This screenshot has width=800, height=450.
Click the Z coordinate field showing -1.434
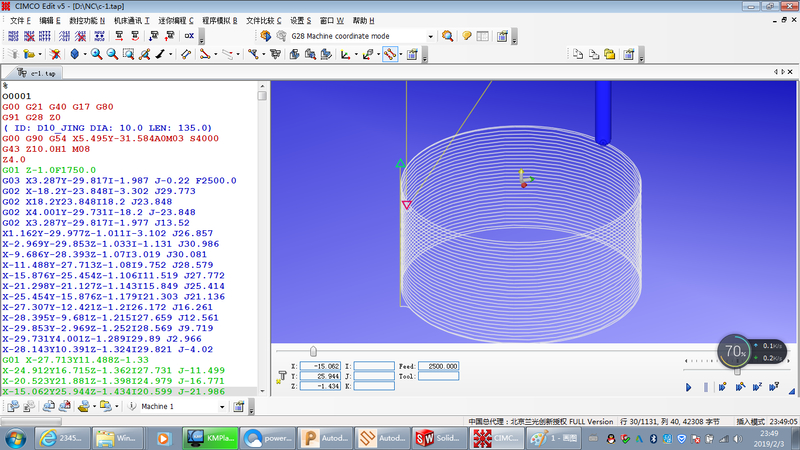click(320, 386)
